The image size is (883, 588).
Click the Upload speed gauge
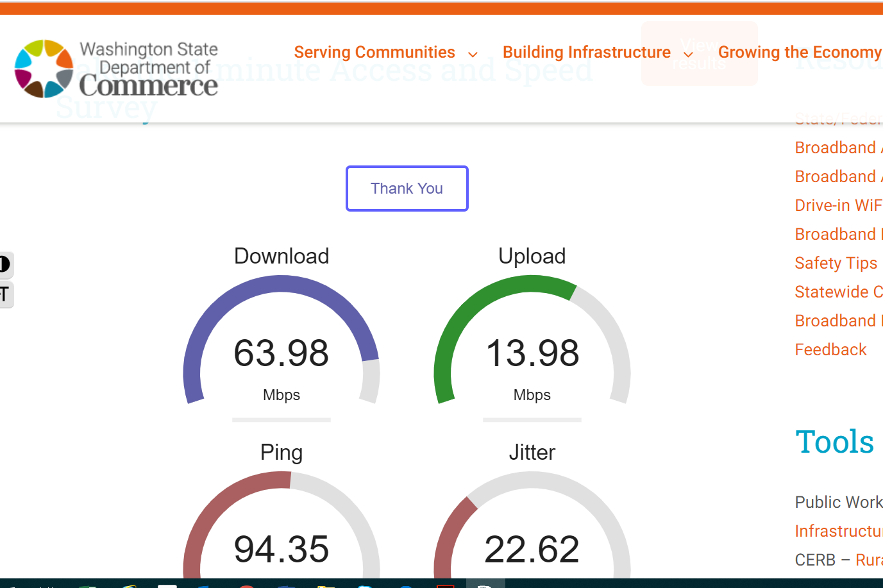pos(532,340)
